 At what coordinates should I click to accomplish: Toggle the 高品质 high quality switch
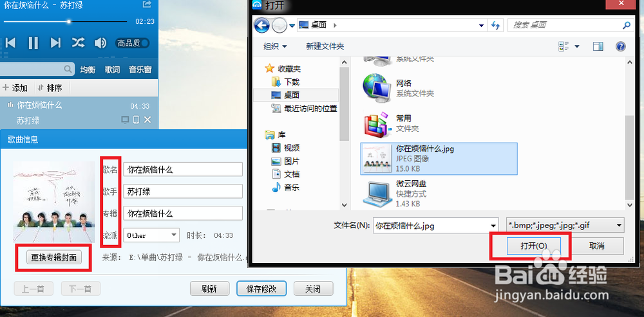pos(132,43)
